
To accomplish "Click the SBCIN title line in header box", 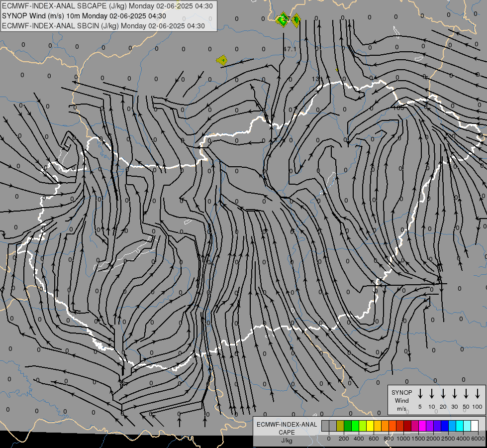I will click(x=103, y=26).
